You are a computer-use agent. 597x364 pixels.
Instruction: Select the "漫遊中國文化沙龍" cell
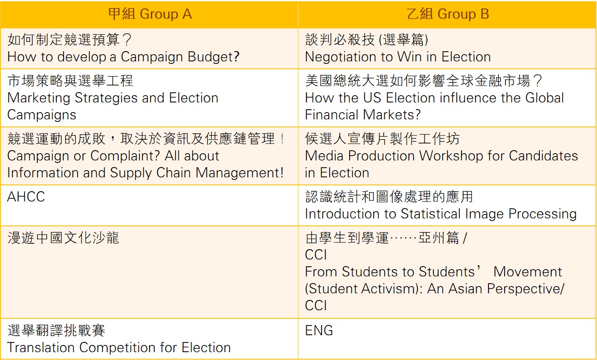[x=63, y=237]
